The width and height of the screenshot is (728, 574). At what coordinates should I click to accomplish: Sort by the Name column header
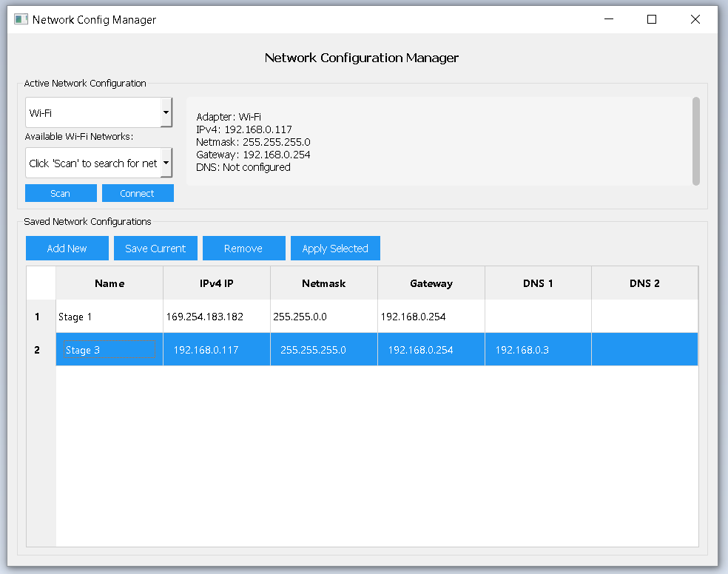click(x=109, y=283)
